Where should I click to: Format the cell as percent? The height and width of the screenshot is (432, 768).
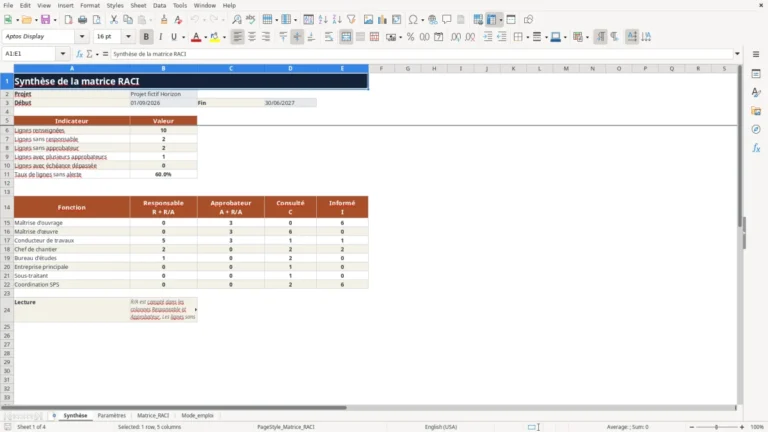pyautogui.click(x=410, y=37)
